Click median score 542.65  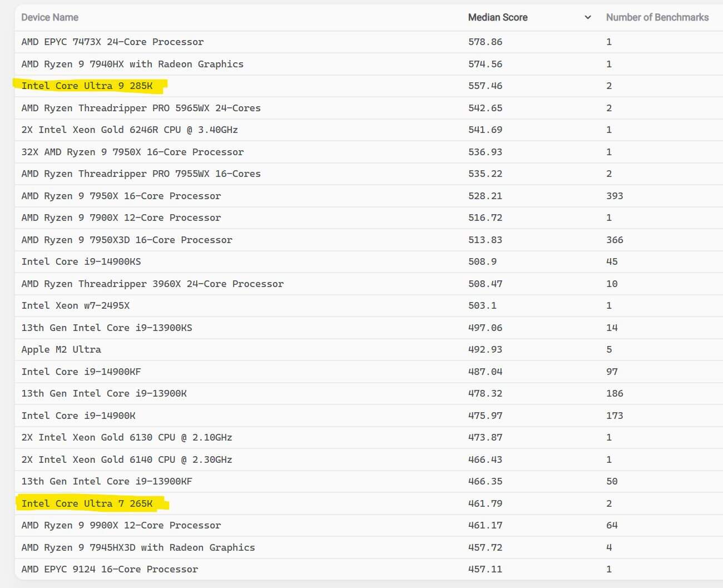point(485,108)
